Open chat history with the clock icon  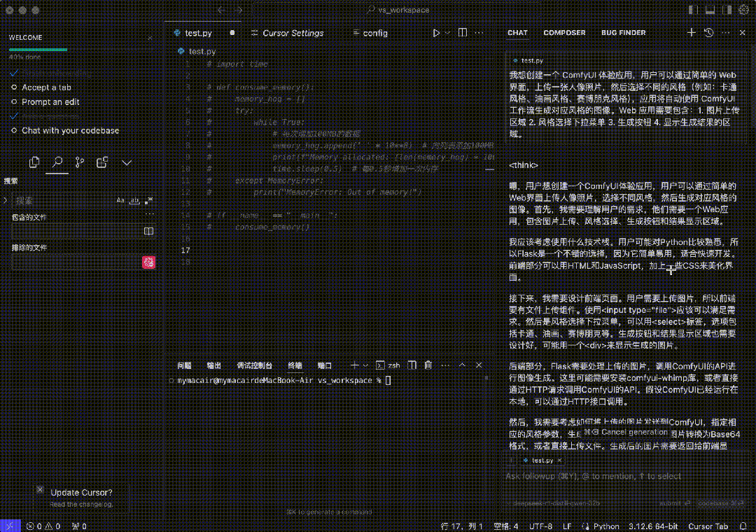[708, 32]
